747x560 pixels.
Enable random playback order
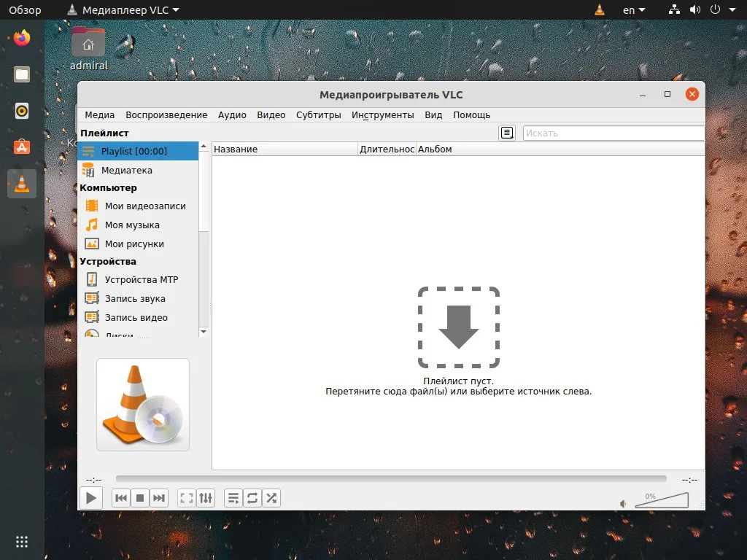tap(271, 497)
